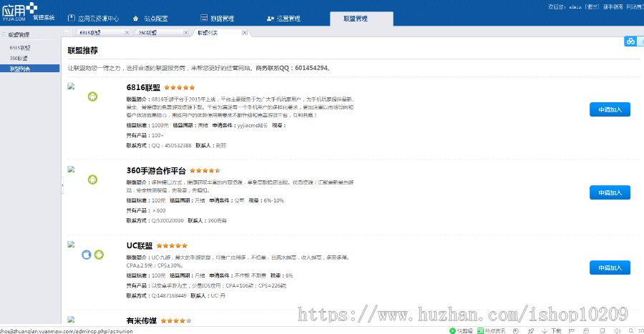
Task: Click the browser icon left of window icon
Action: coord(586,330)
